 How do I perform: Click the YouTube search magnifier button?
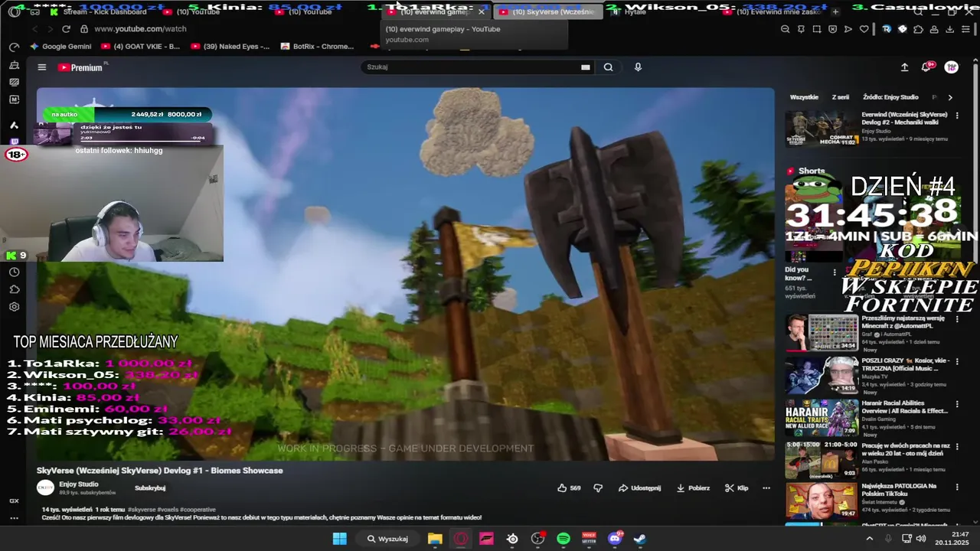(x=608, y=67)
